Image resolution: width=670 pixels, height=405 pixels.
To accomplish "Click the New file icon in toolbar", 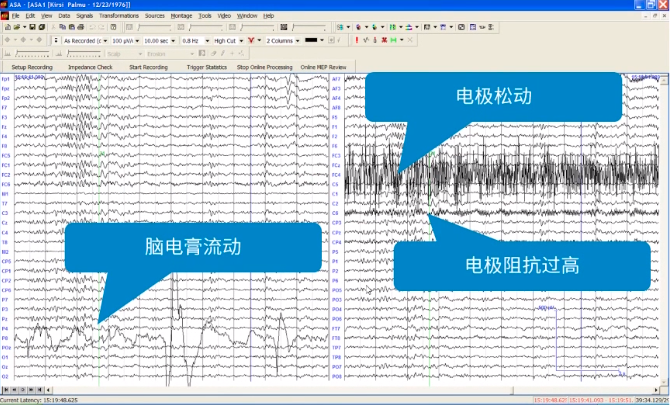I will [8, 27].
